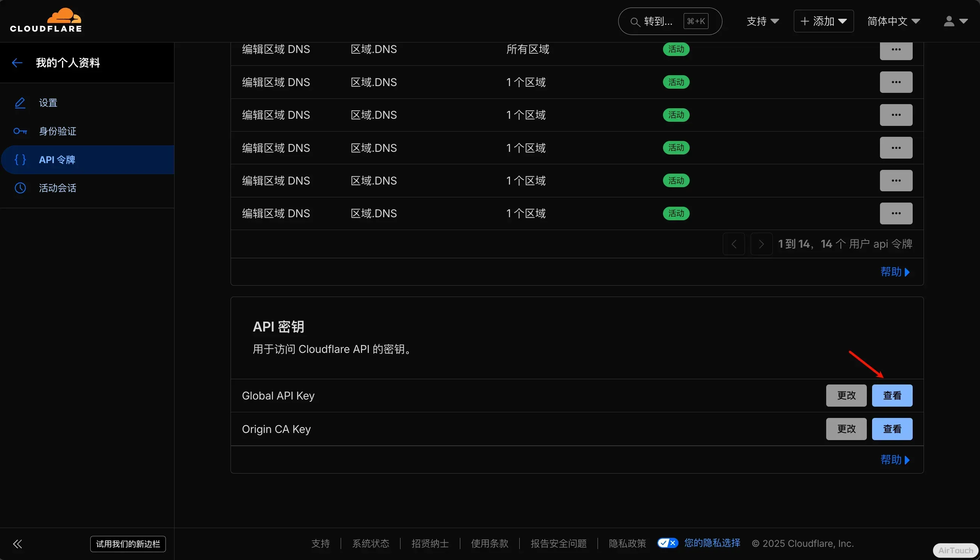Click the search magnifier in 转到 box
980x560 pixels.
coord(635,22)
